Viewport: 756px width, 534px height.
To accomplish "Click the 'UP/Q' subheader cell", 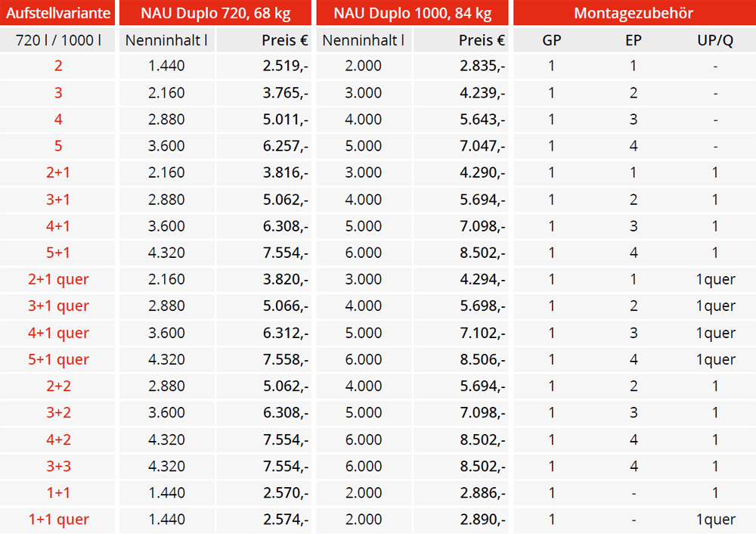I will tap(715, 40).
